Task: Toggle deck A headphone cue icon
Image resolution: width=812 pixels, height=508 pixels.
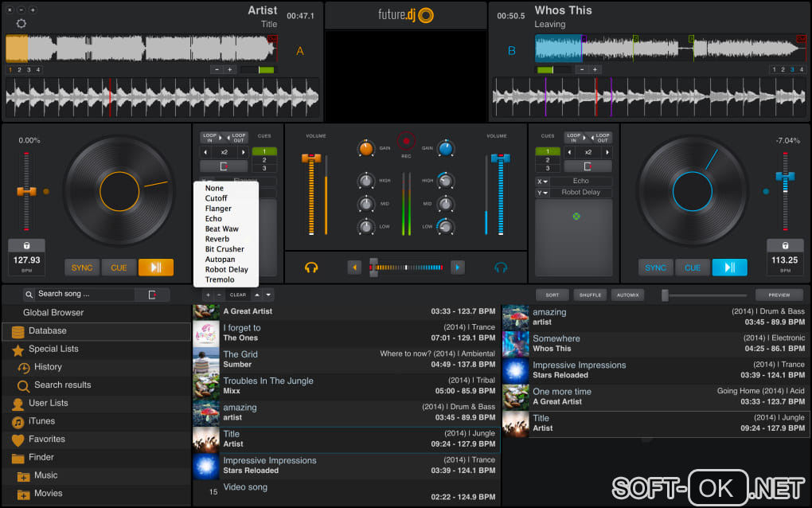Action: click(311, 268)
